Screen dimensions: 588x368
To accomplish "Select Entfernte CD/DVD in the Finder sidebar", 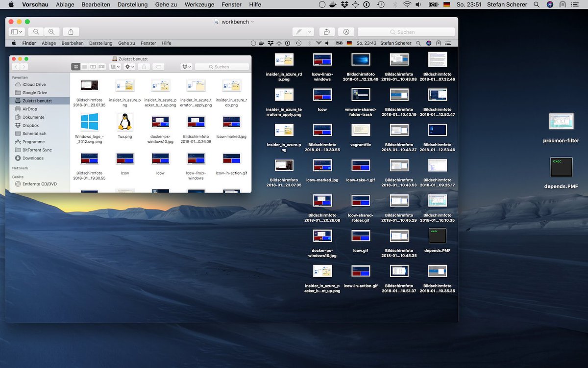I will 39,184.
